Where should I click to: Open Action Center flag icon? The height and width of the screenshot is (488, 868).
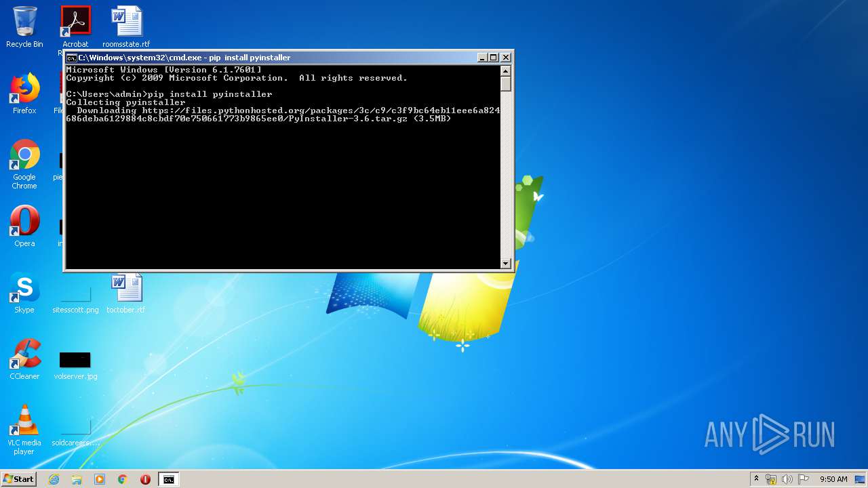(803, 479)
